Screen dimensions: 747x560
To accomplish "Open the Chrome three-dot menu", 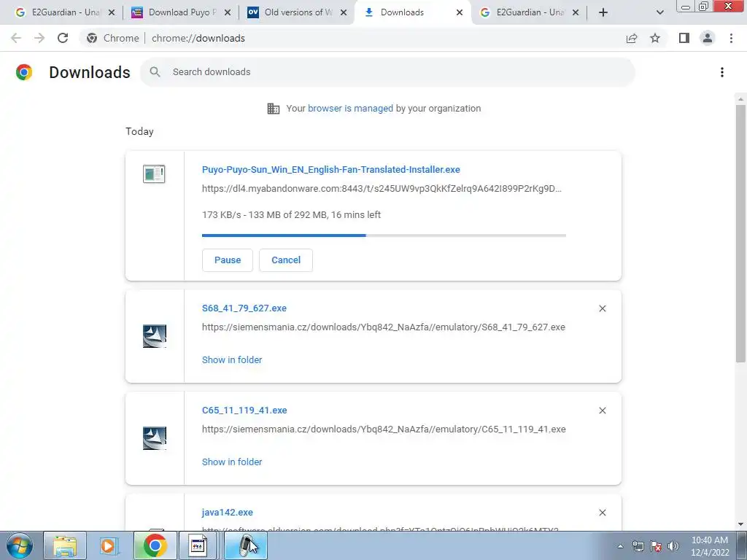I will [x=731, y=38].
